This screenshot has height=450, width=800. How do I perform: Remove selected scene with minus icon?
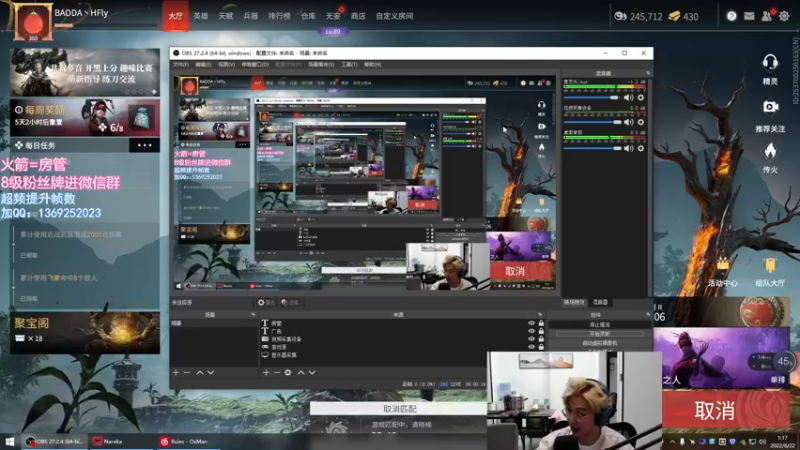tap(187, 372)
